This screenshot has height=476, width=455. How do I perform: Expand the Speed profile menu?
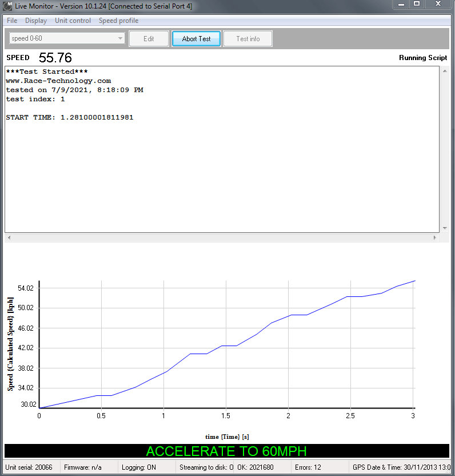click(x=118, y=21)
